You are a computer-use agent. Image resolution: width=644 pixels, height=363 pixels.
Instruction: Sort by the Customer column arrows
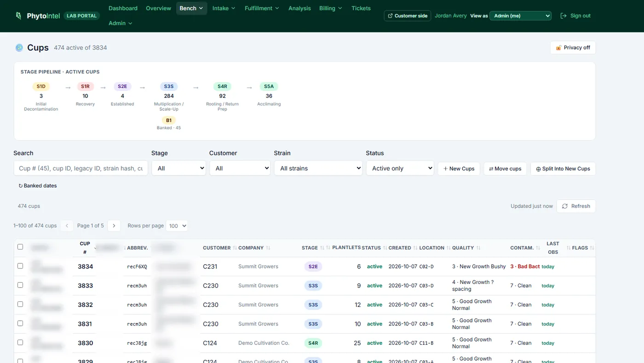235,248
